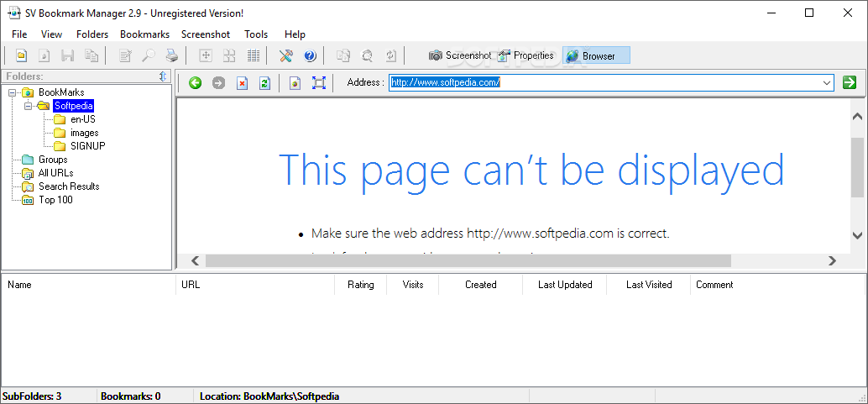
Task: Go back with the green arrow
Action: (195, 83)
